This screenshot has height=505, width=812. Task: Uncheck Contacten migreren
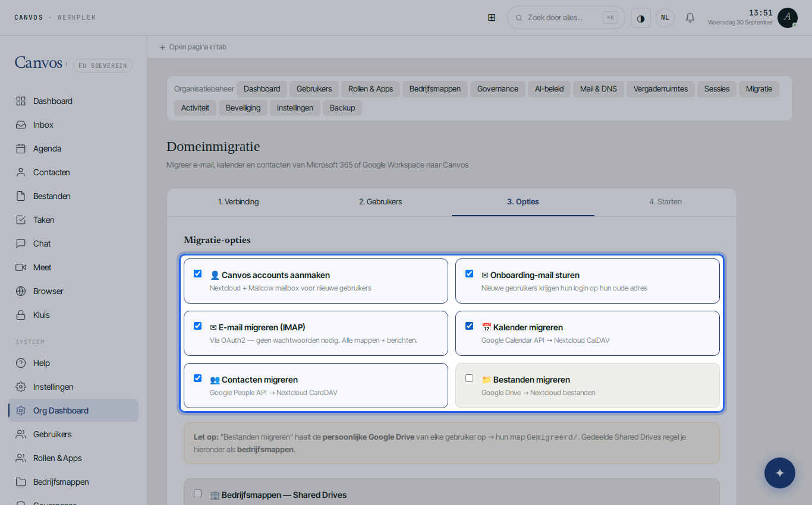(x=198, y=378)
